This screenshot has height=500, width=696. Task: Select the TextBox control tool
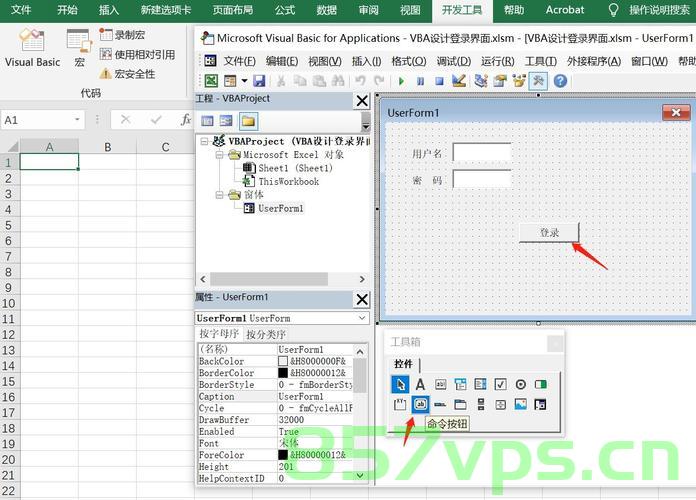click(x=440, y=385)
